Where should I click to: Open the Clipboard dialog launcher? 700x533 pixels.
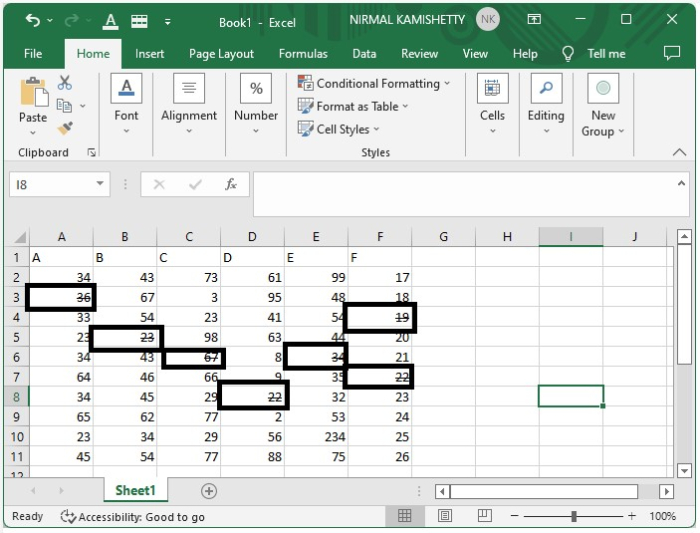tap(92, 153)
